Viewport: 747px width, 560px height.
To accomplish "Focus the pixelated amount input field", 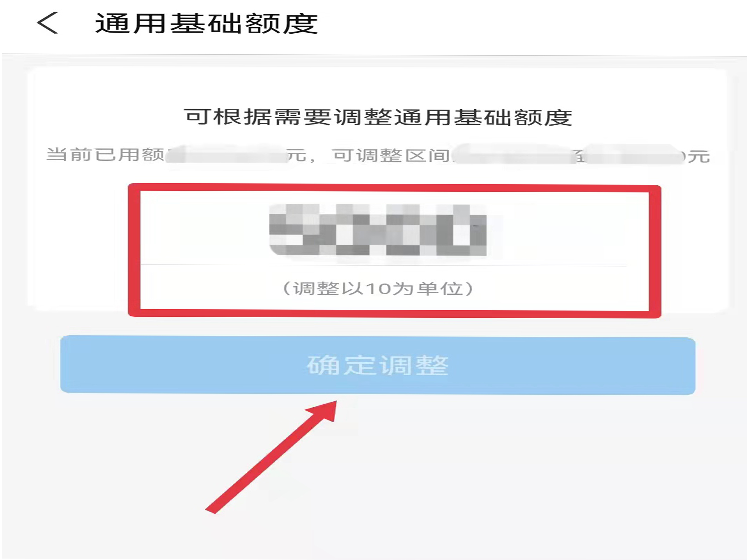I will click(378, 230).
